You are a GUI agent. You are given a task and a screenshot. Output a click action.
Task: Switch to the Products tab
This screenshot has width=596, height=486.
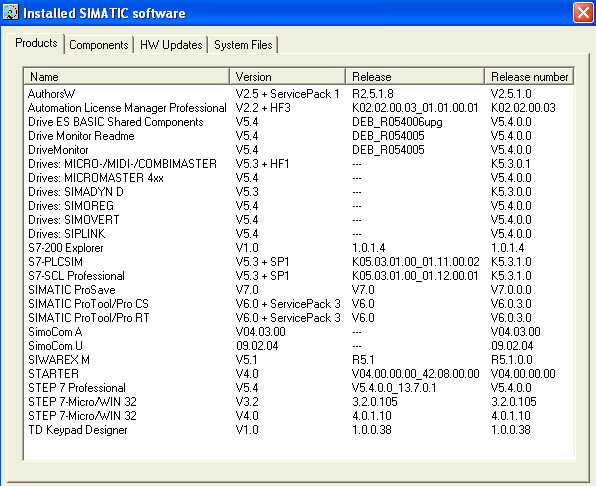pos(36,43)
